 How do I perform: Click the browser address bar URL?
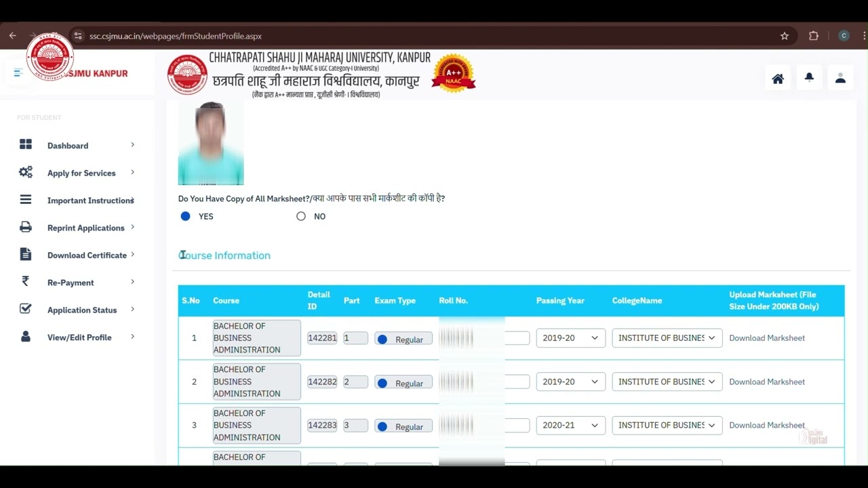tap(176, 36)
